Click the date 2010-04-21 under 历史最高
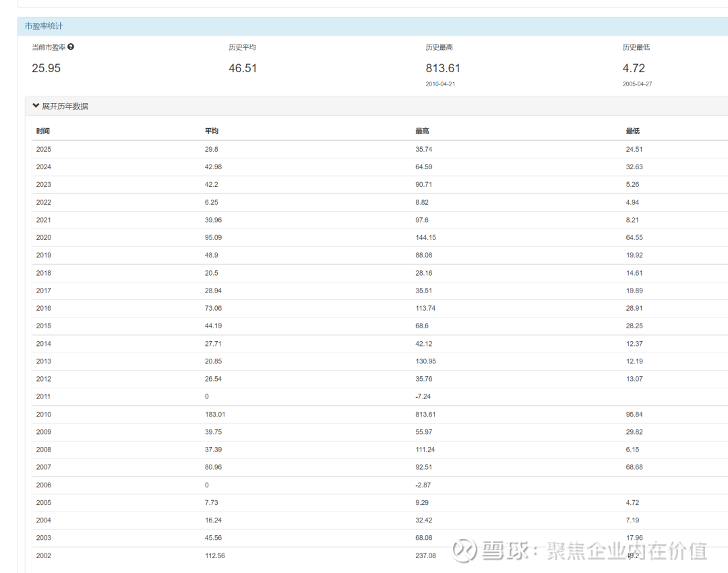 tap(440, 84)
